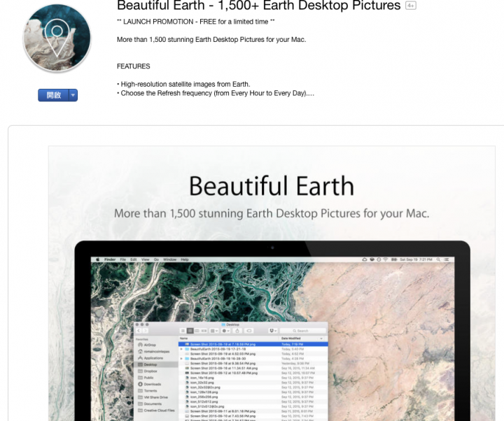Click the back arrow in preview's Finder toolbar
The image size is (504, 421).
[x=139, y=331]
